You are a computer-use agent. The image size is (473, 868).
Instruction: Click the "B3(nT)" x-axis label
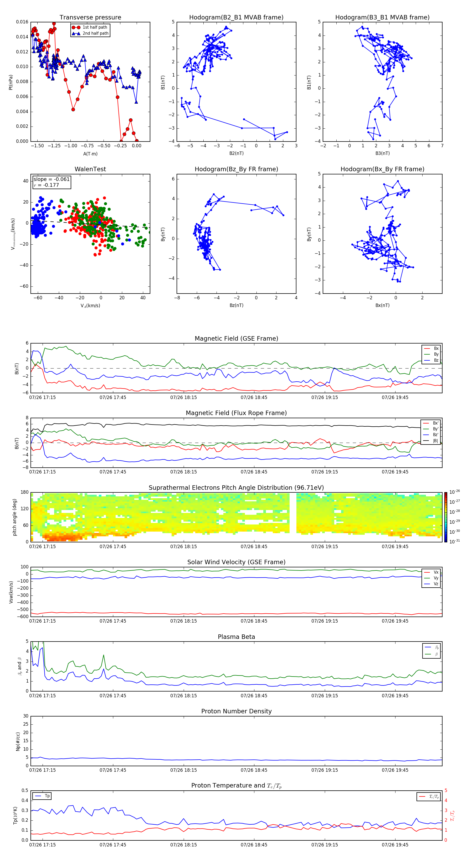[382, 153]
